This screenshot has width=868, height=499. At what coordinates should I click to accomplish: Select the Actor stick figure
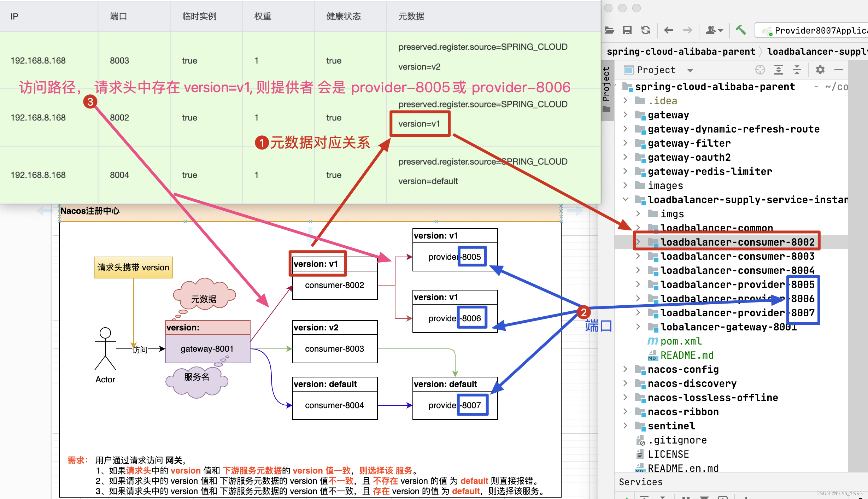pyautogui.click(x=105, y=349)
